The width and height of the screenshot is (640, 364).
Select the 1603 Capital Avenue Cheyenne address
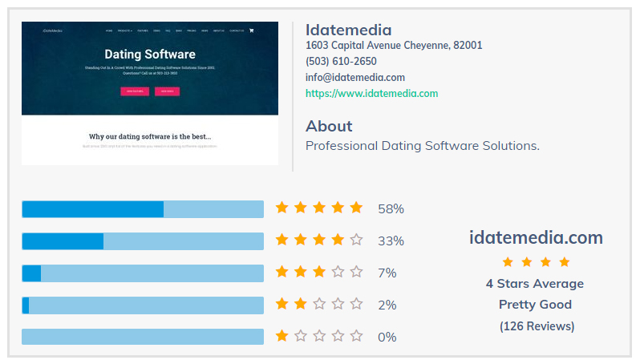(x=394, y=45)
